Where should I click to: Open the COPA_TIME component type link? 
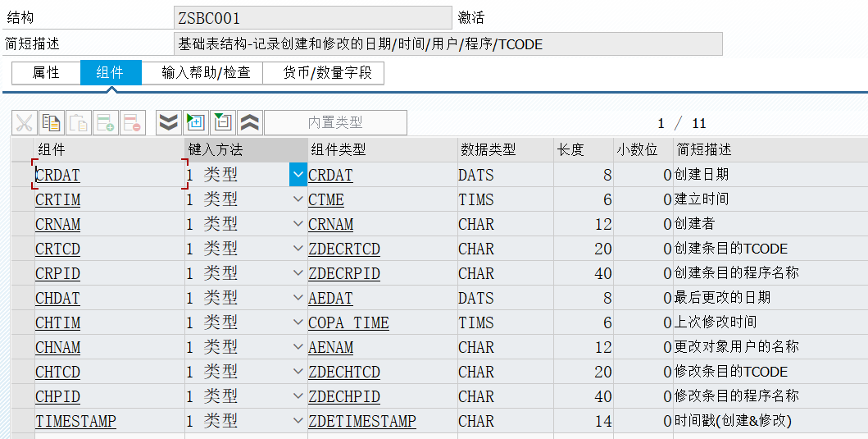tap(348, 322)
